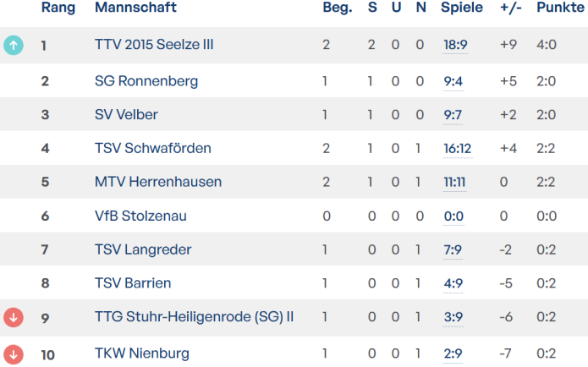Click the Rang column header
The height and width of the screenshot is (367, 588).
(58, 8)
